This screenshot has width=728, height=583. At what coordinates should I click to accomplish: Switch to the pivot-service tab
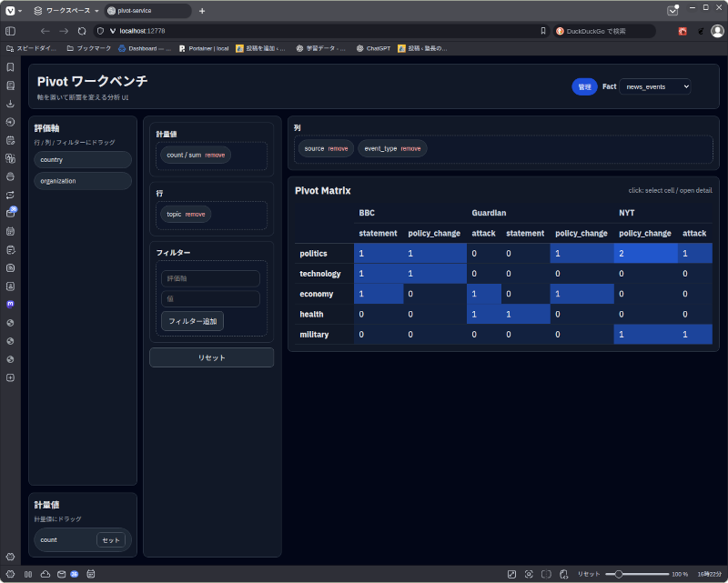146,11
